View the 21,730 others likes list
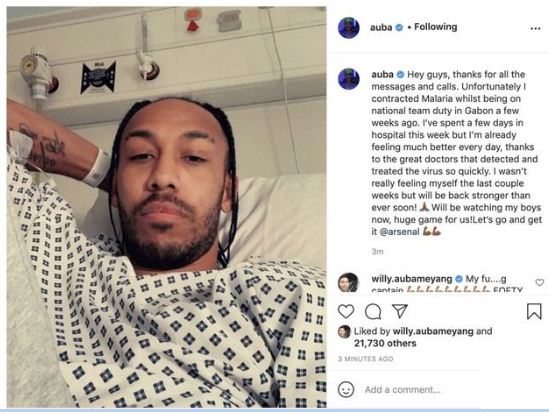549x412 pixels. (385, 343)
